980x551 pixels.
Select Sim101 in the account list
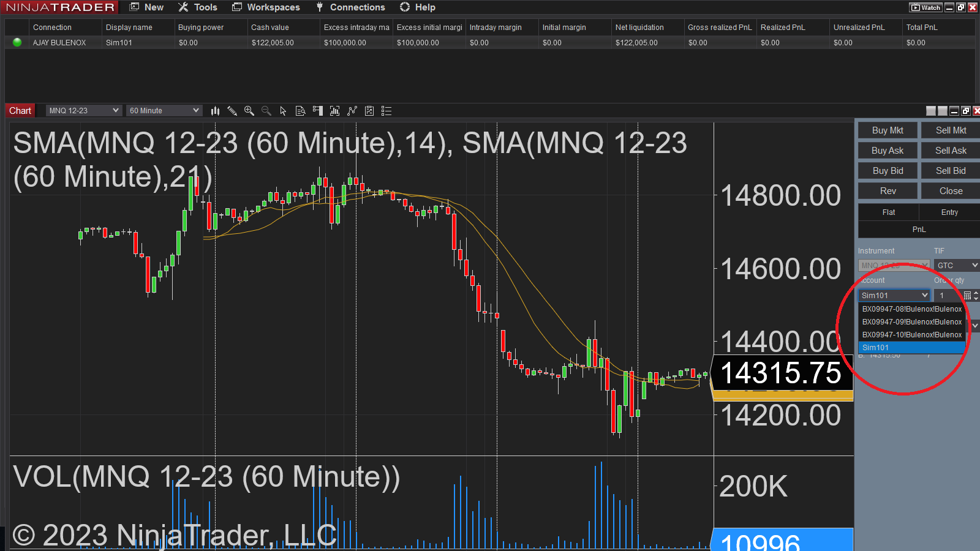[x=912, y=348]
